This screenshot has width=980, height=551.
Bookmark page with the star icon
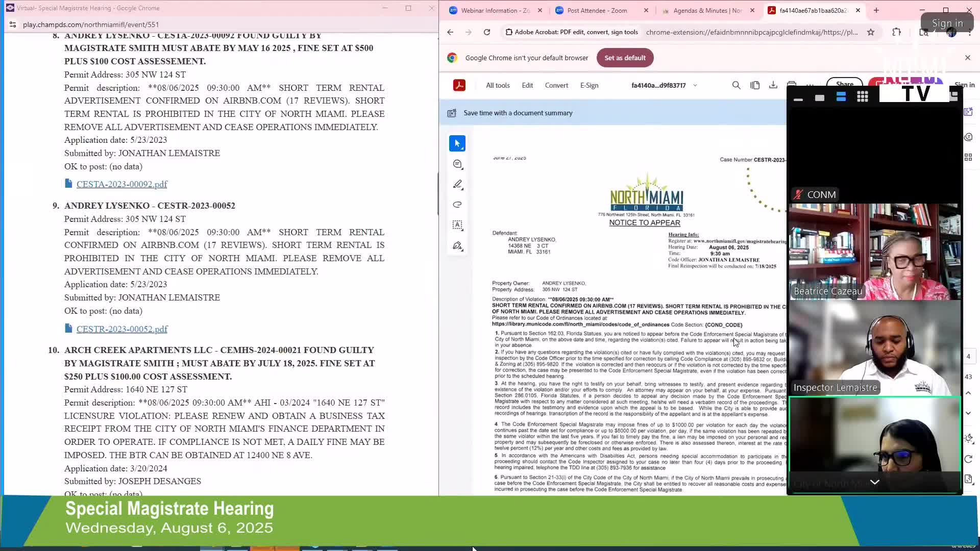click(x=871, y=32)
